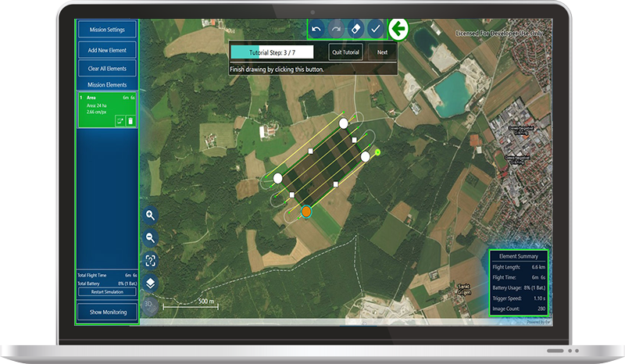This screenshot has width=625, height=364.
Task: Click Add New Element
Action: (x=107, y=50)
